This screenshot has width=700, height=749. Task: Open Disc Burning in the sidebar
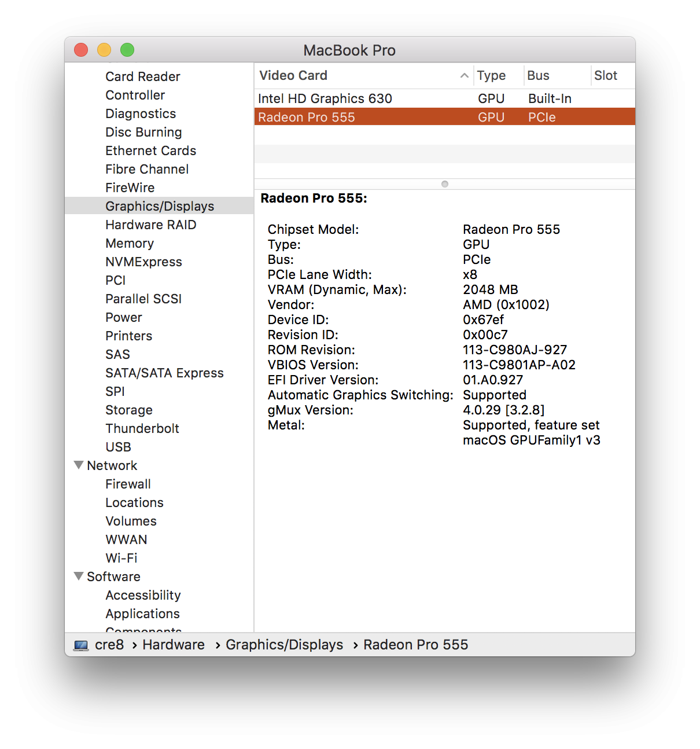point(143,132)
